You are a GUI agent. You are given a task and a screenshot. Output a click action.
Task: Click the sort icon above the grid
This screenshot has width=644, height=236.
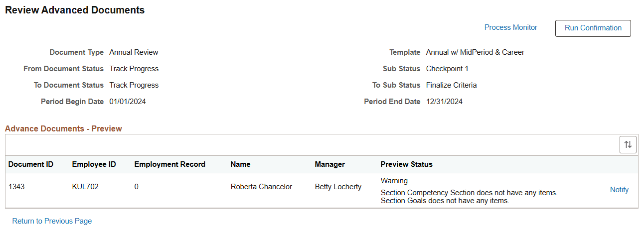(628, 144)
